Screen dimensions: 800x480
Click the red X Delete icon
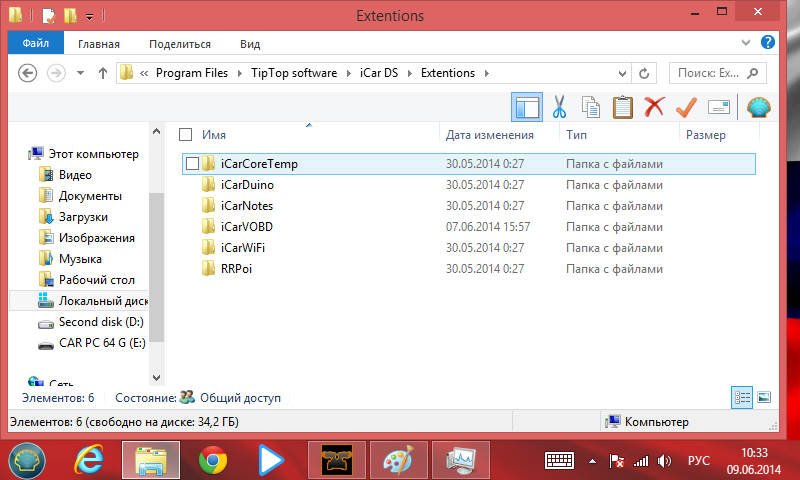pos(654,106)
